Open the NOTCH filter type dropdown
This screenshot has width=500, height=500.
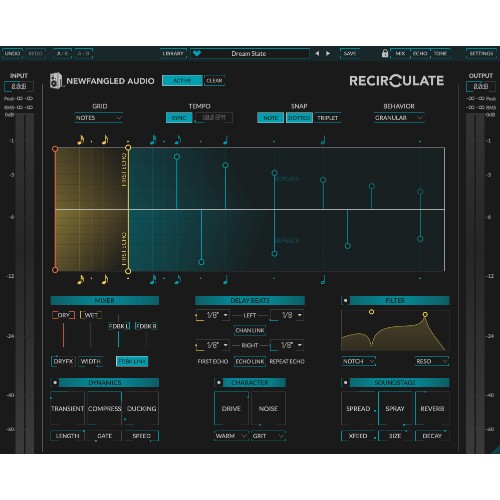coord(359,361)
